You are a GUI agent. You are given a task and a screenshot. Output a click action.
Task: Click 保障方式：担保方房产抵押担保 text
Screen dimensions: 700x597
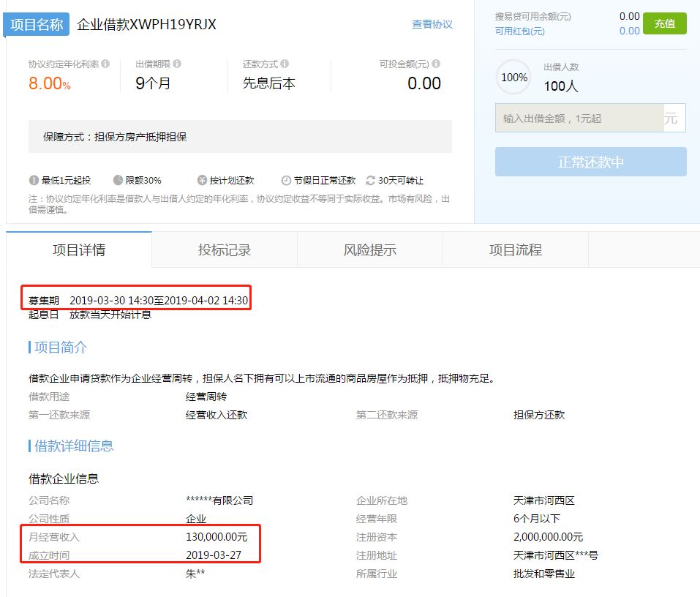click(x=115, y=137)
